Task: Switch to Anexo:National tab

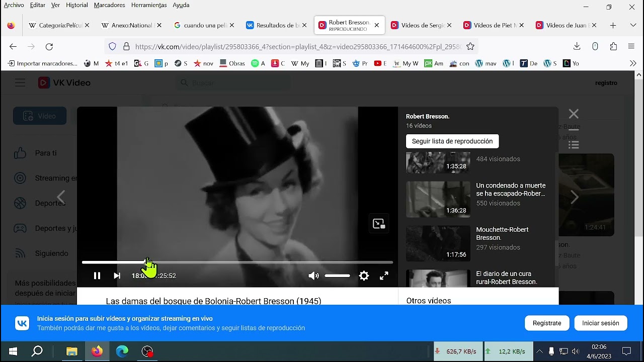Action: (x=132, y=25)
